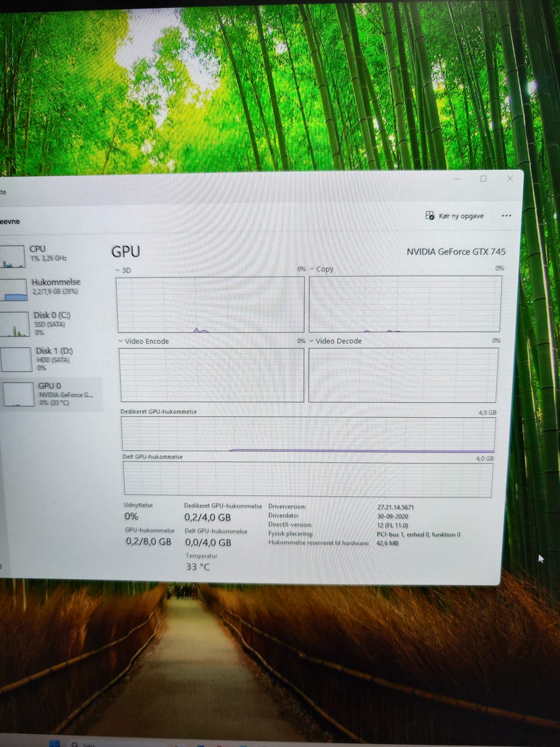Click the GPU 0 mini graph thumbnail
Viewport: 560px width, 747px height.
pos(19,395)
